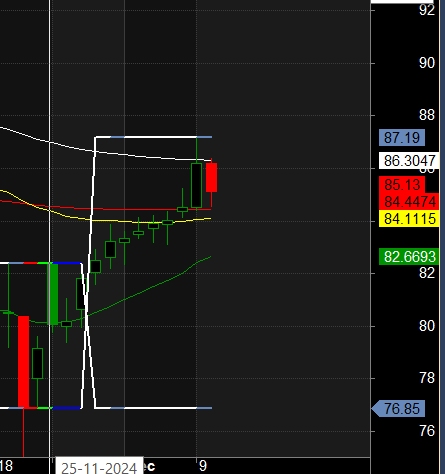The height and width of the screenshot is (474, 445).
Task: Click the yellow 84.1115 indicator label
Action: 409,219
